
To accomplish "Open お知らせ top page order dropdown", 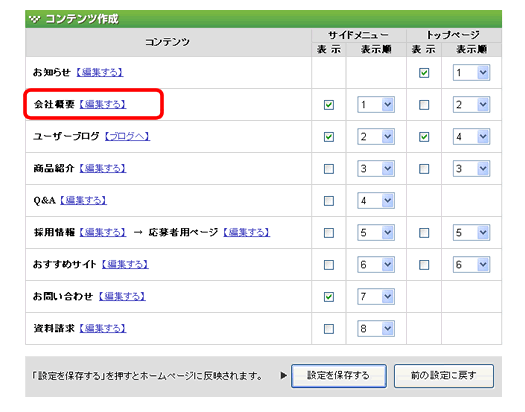I will 471,73.
